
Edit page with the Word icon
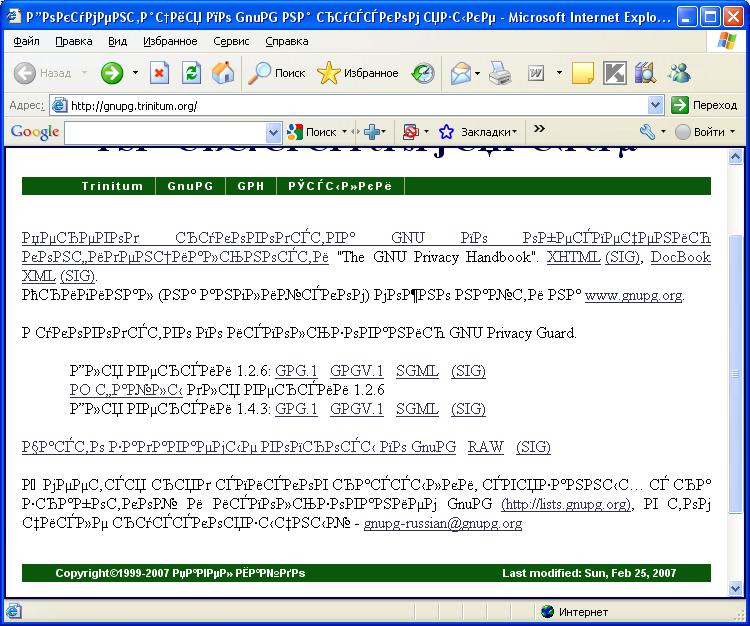coord(536,73)
